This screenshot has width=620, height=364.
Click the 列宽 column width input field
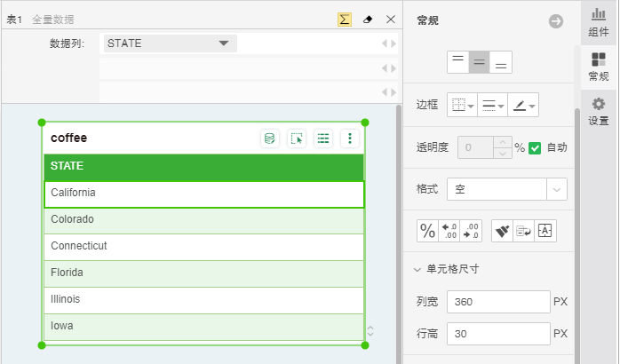click(497, 302)
